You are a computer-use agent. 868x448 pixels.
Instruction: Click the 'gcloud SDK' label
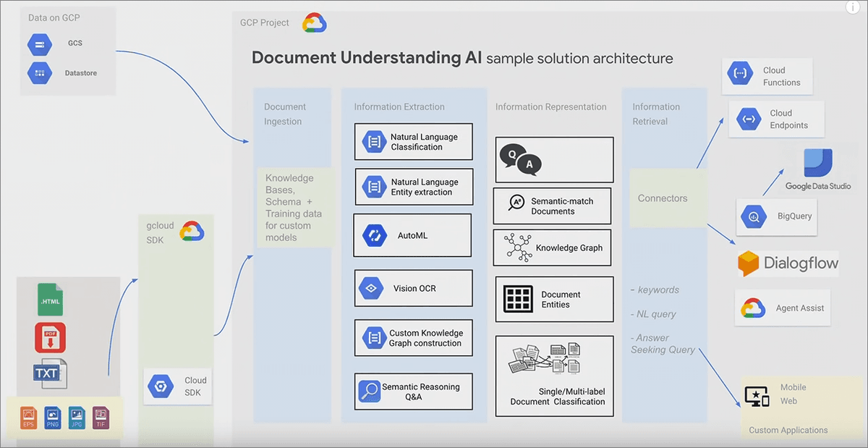[x=160, y=233]
